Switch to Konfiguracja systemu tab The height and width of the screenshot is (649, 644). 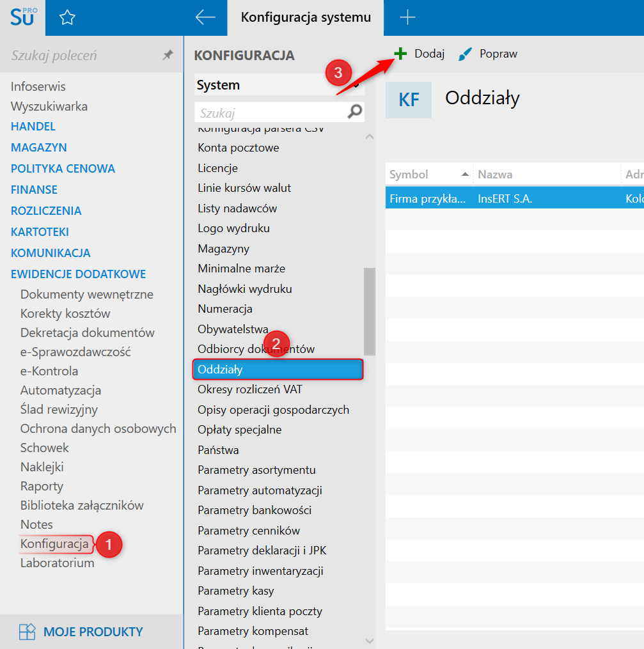pos(306,18)
